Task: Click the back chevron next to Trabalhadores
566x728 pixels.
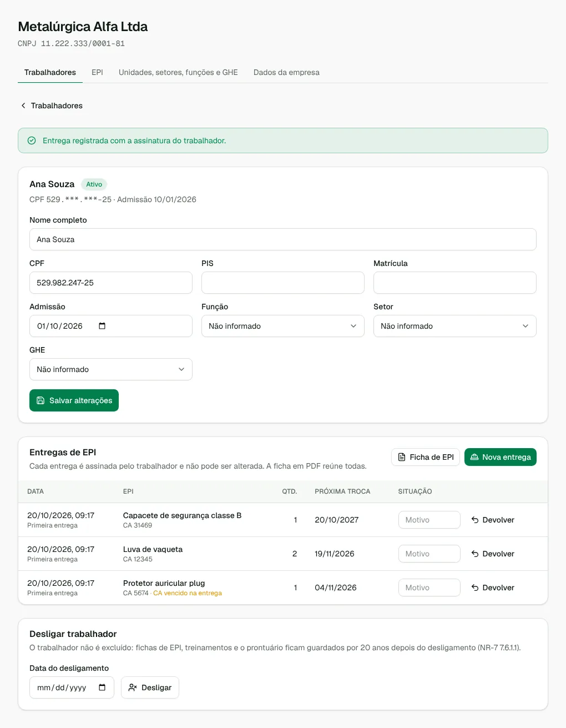Action: tap(23, 106)
